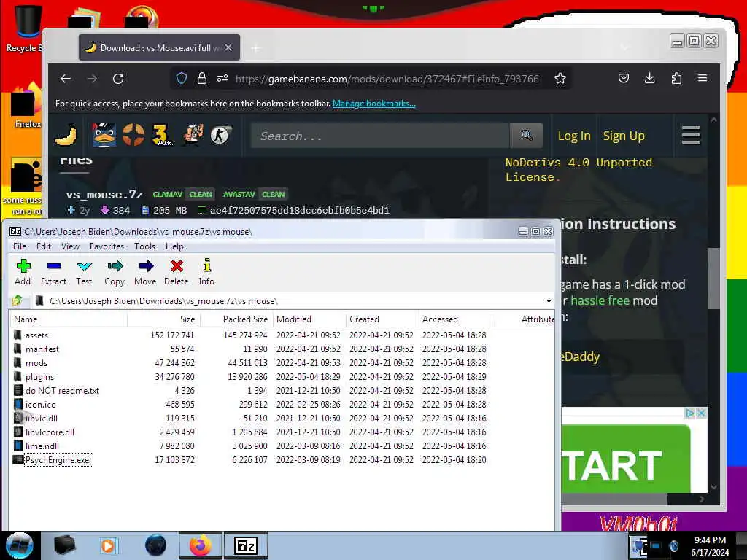Viewport: 747px width, 560px height.
Task: Open the Firefox application menu
Action: 703,78
